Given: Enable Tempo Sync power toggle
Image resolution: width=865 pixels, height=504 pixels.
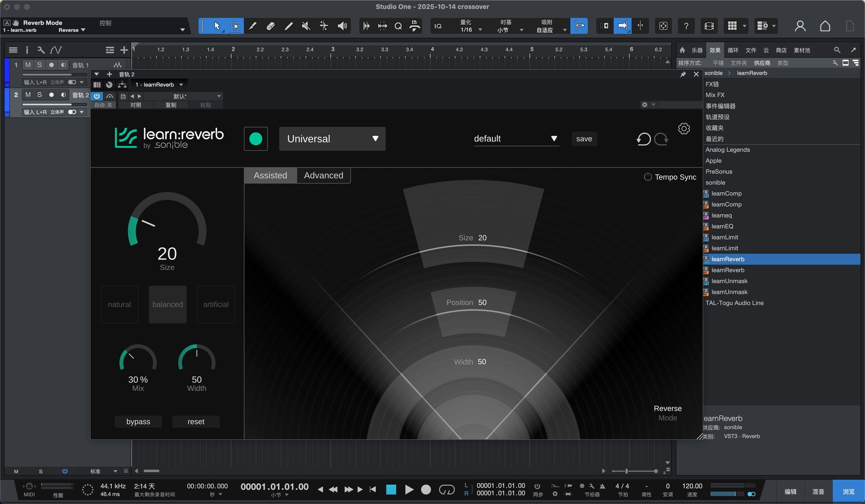Looking at the screenshot, I should coord(647,177).
